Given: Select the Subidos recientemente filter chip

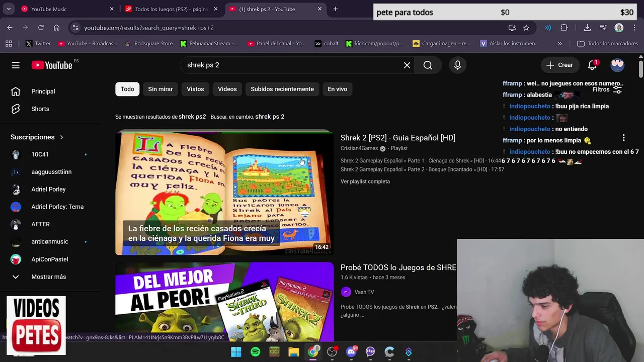Looking at the screenshot, I should 282,89.
